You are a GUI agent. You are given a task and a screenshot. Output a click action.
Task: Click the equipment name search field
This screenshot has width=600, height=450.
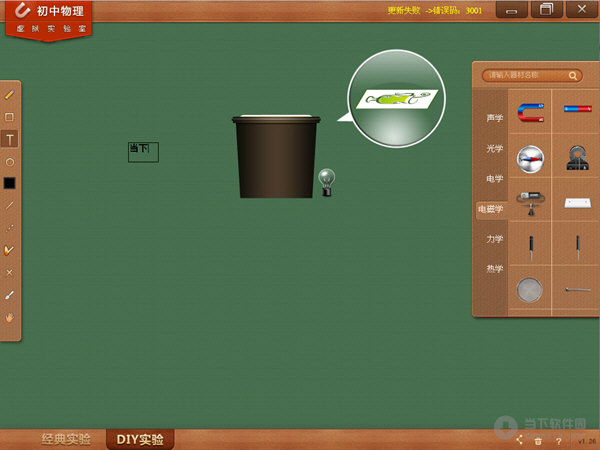pos(525,75)
